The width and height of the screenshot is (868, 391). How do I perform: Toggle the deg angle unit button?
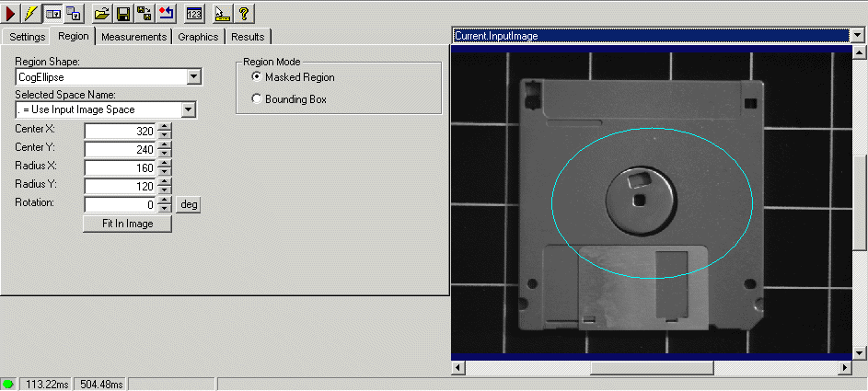coord(189,204)
